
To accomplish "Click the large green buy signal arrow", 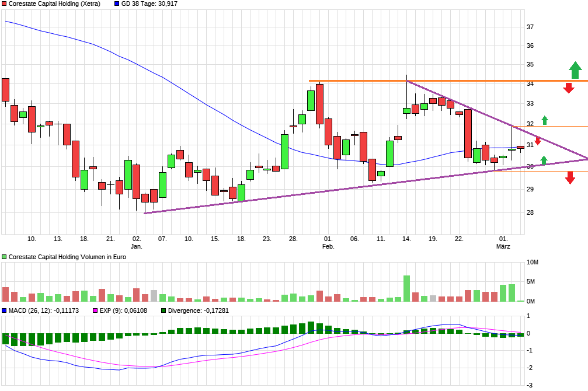I will tap(575, 69).
